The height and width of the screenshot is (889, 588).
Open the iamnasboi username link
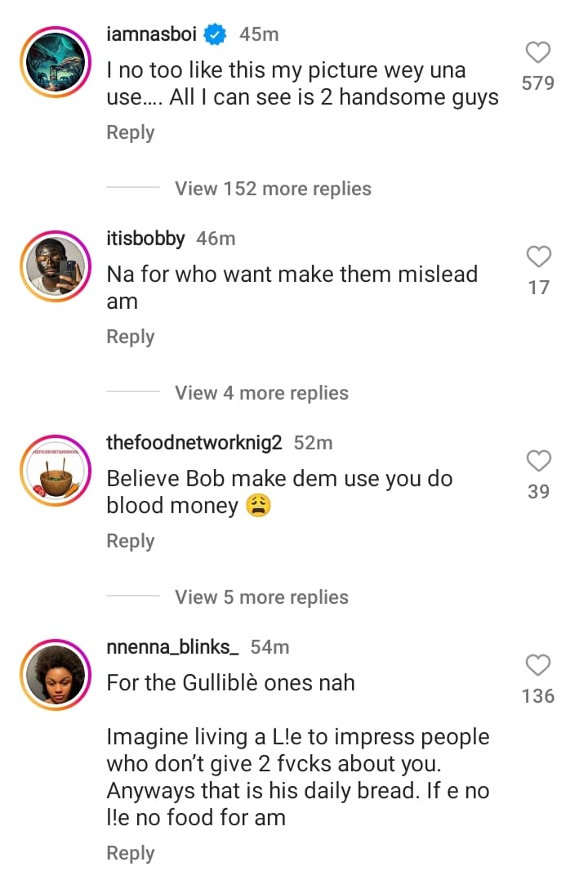pos(152,34)
